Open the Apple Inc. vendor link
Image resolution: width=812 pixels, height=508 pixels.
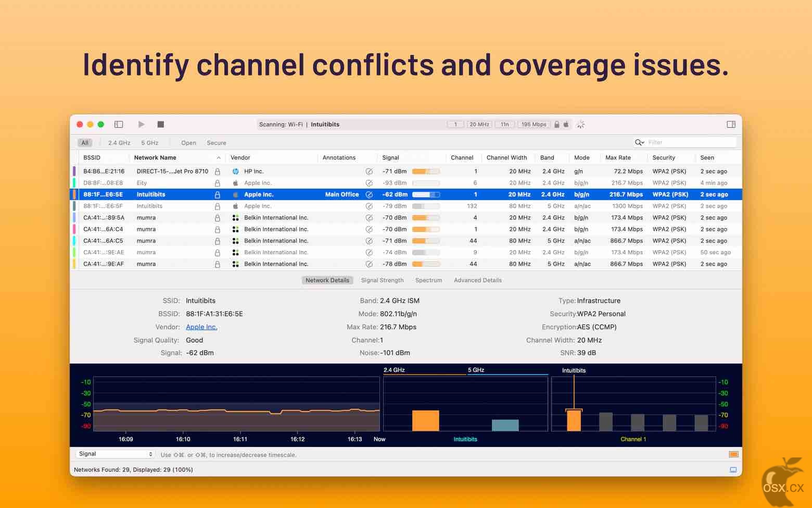coord(201,327)
